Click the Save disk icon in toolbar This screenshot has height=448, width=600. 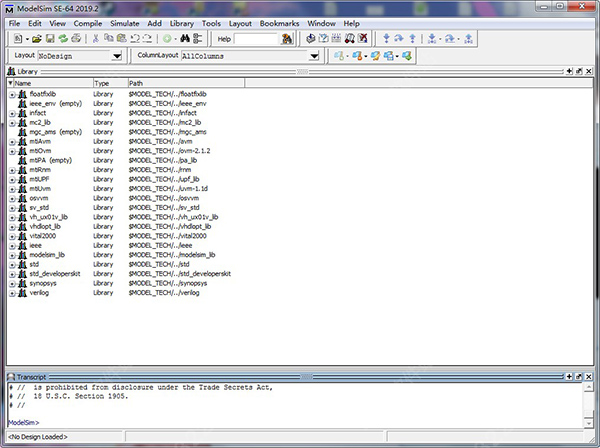[x=49, y=38]
